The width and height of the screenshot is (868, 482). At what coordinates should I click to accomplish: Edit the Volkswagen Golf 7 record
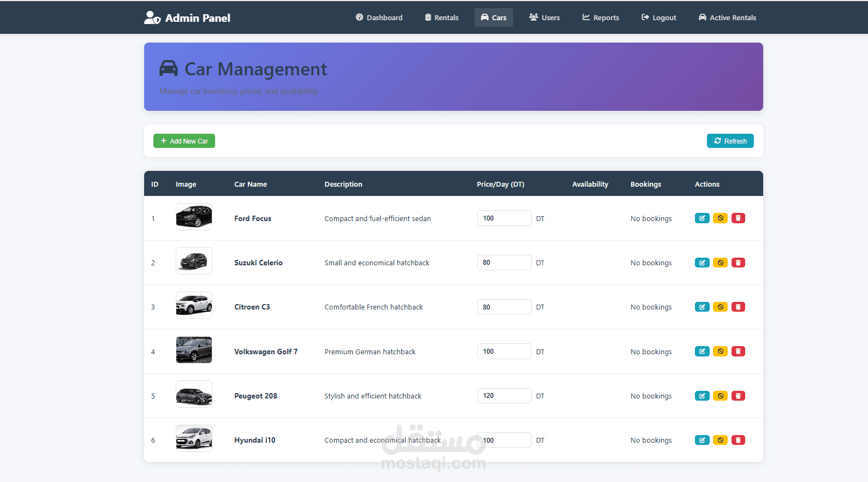click(702, 352)
